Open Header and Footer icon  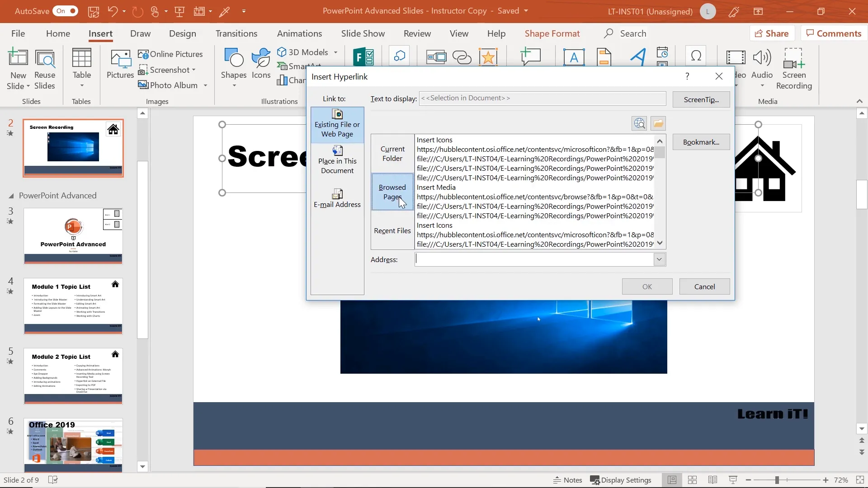604,57
